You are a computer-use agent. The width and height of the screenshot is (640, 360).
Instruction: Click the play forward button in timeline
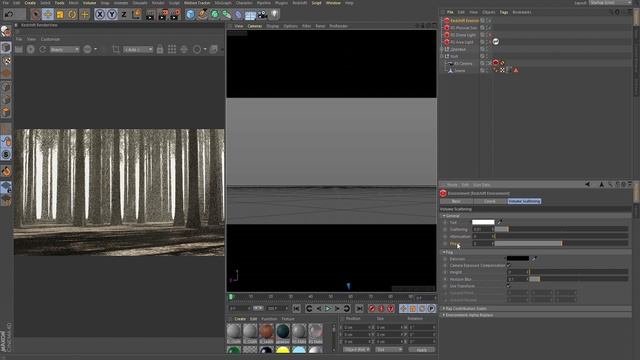point(328,309)
